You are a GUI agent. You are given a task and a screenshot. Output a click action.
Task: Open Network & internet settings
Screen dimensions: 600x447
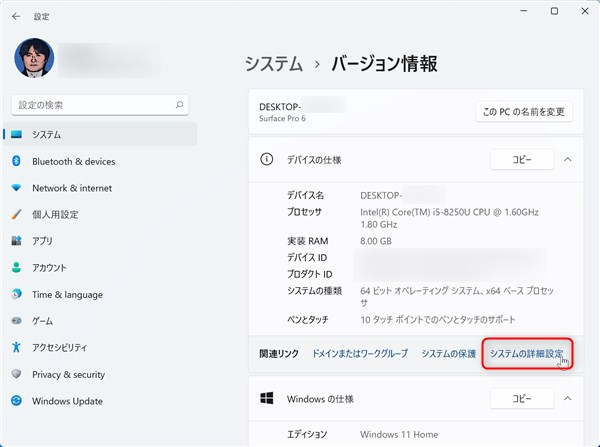point(100,188)
